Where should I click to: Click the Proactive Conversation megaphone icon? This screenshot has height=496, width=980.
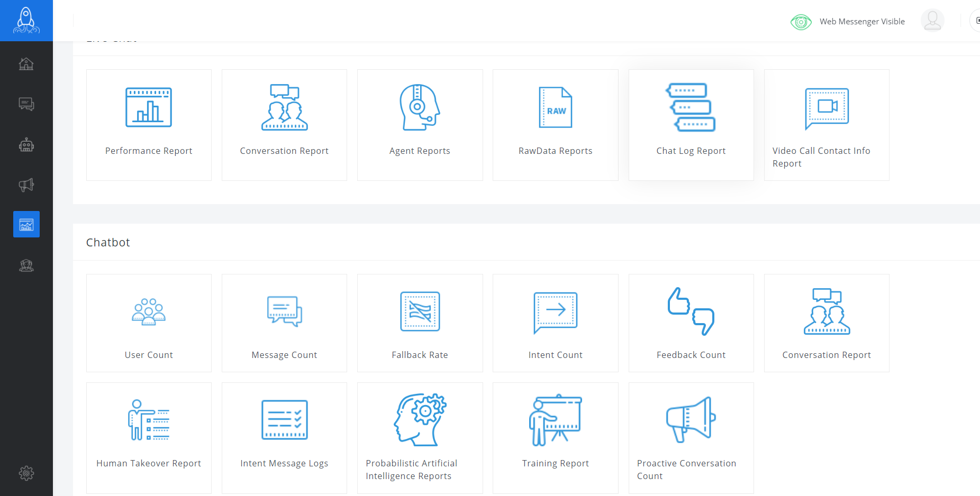691,420
